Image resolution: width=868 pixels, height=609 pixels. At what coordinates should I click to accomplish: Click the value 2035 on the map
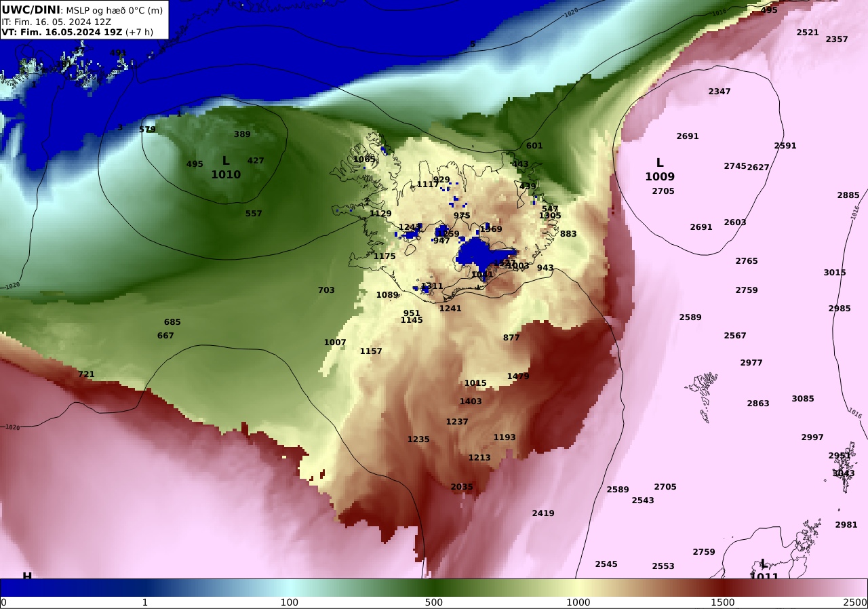click(462, 487)
